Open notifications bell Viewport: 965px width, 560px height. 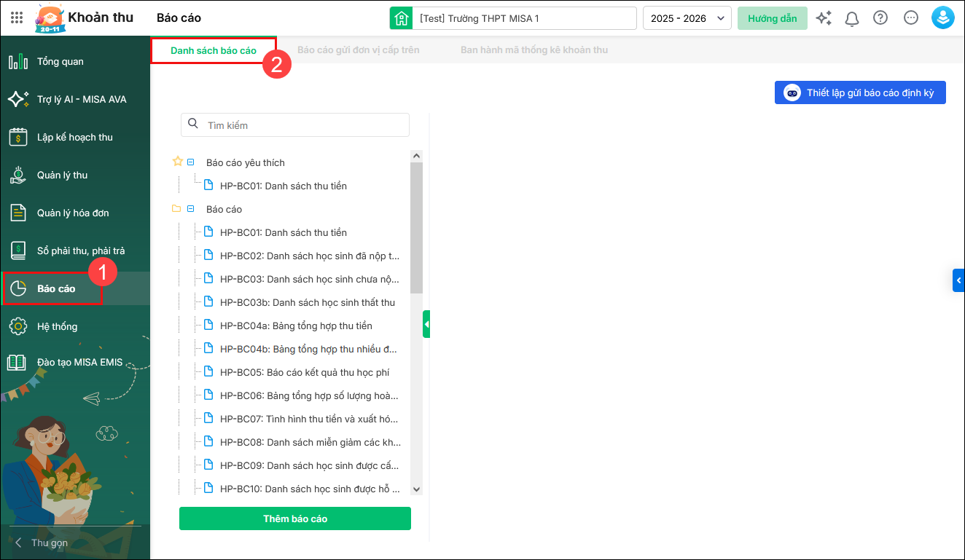coord(852,19)
